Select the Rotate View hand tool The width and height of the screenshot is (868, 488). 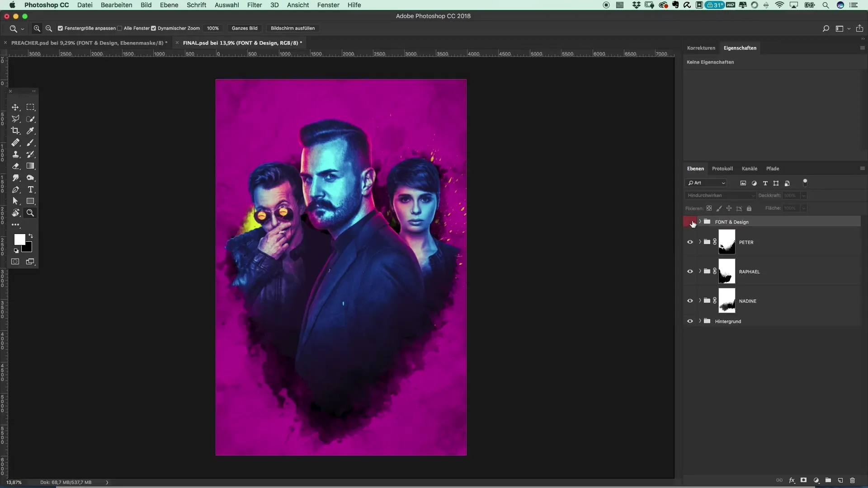tap(15, 213)
